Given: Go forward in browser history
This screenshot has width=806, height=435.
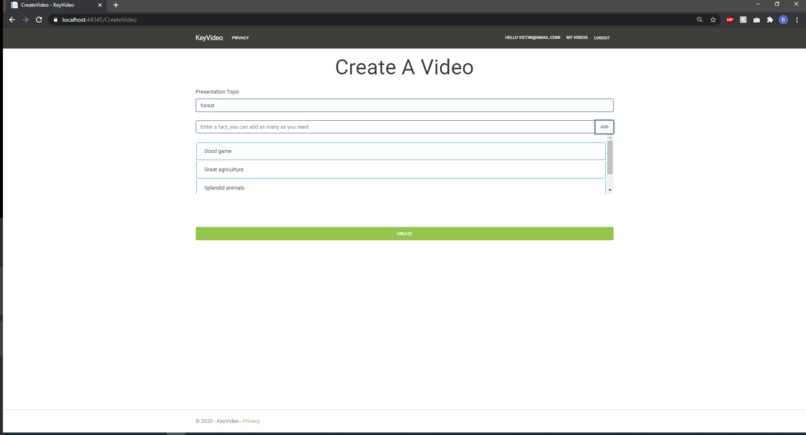Looking at the screenshot, I should (x=25, y=20).
